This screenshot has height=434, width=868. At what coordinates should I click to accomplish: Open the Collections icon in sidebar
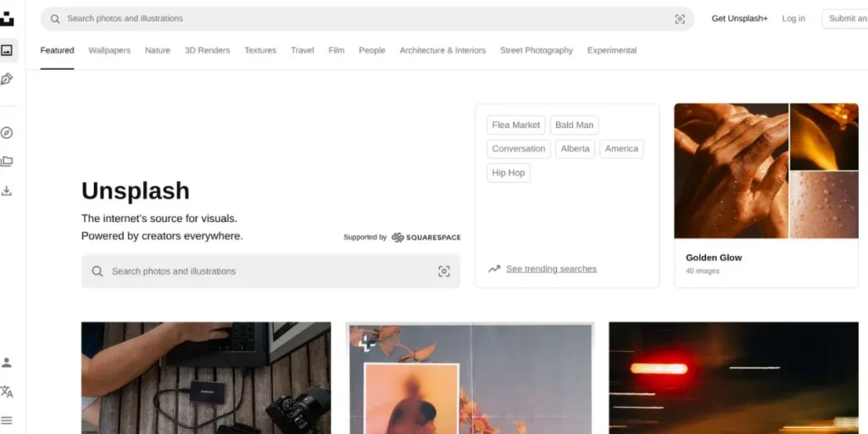(7, 161)
